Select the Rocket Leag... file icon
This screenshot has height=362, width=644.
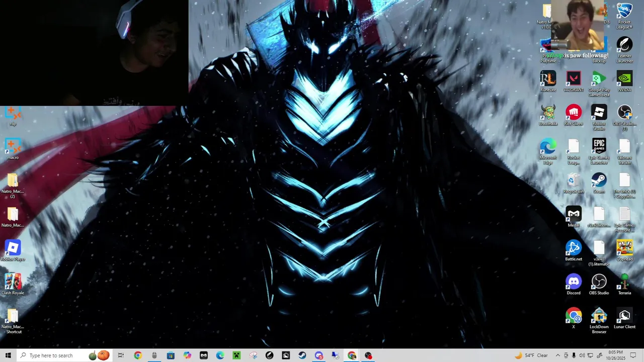click(574, 151)
